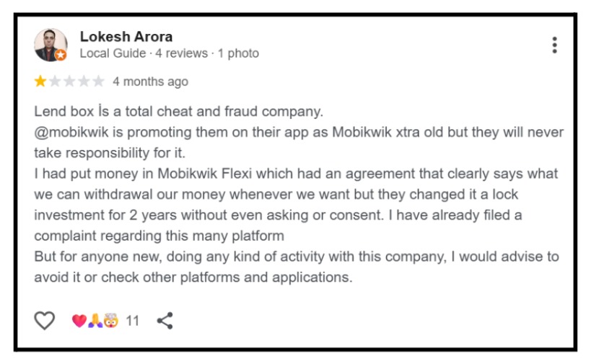Open the three-dot more options menu
591x364 pixels.
click(x=554, y=45)
